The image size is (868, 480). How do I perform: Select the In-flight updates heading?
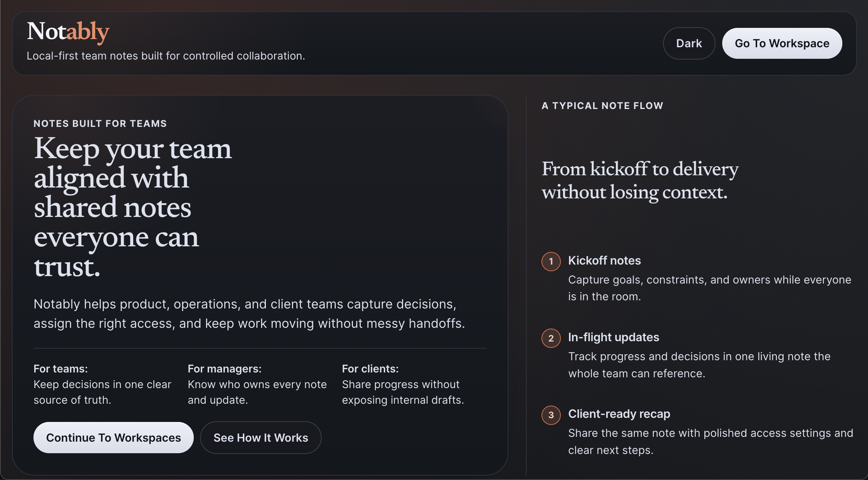(613, 337)
